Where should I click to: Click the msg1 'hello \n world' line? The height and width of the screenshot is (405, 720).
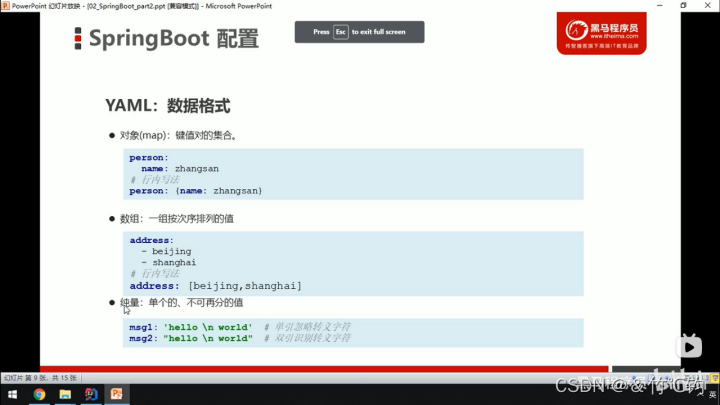tap(191, 327)
